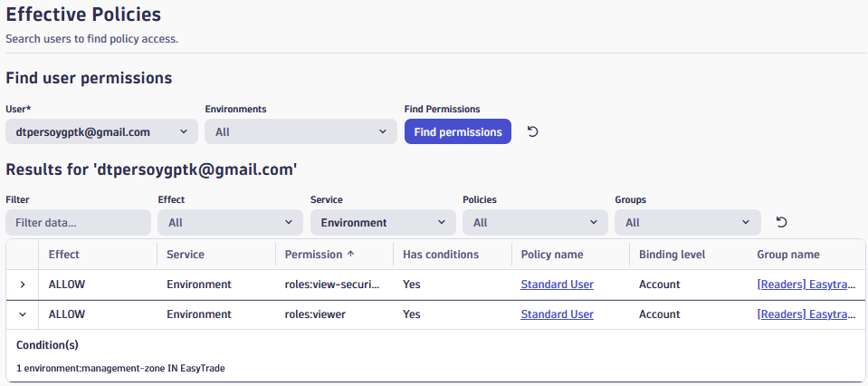Open the Service filter dropdown

click(x=382, y=222)
